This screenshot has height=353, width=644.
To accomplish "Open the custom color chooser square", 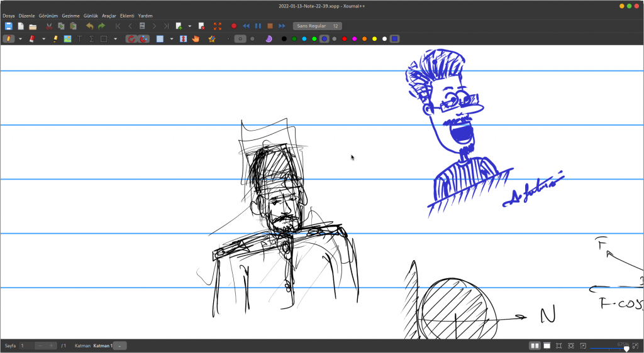I will [x=395, y=39].
